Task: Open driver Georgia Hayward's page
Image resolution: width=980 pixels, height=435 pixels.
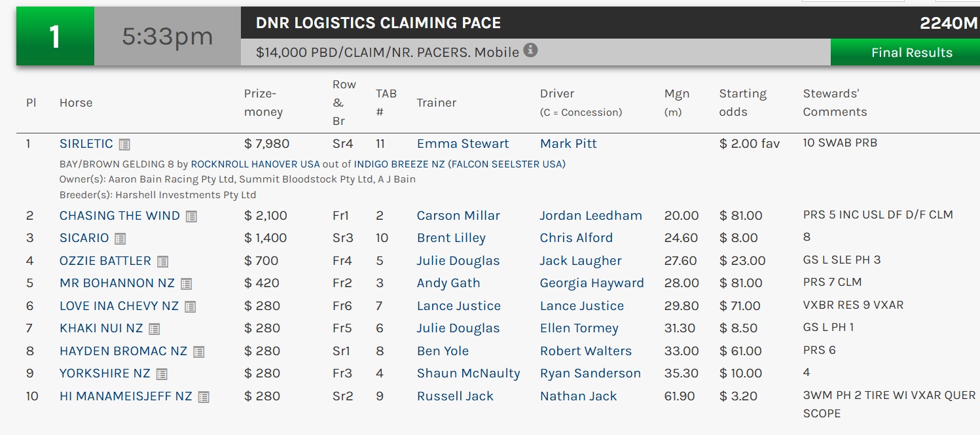Action: [x=592, y=283]
